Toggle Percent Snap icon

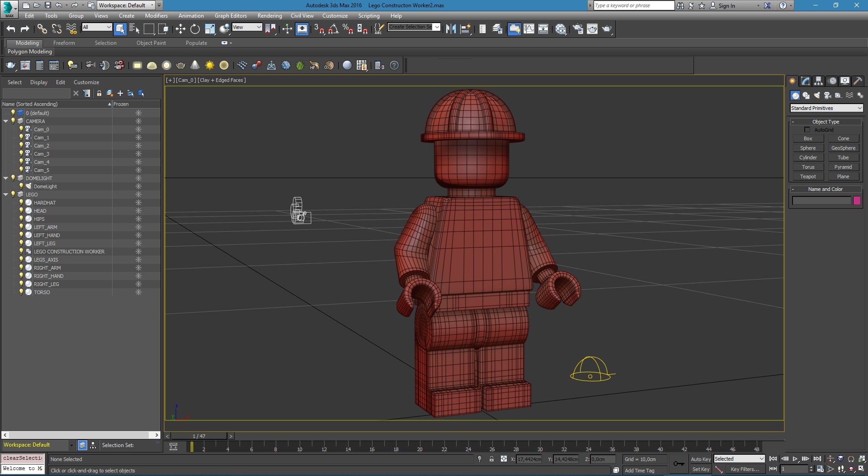coord(348,29)
